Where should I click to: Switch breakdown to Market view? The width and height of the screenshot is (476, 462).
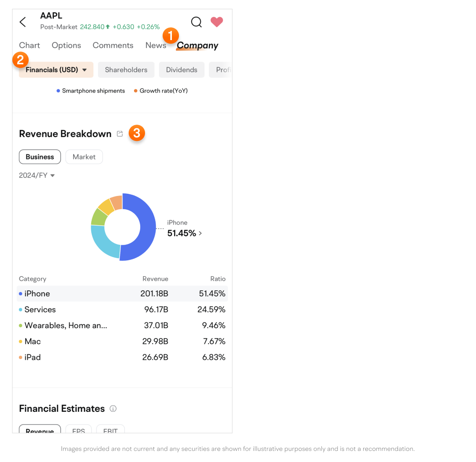pos(84,157)
